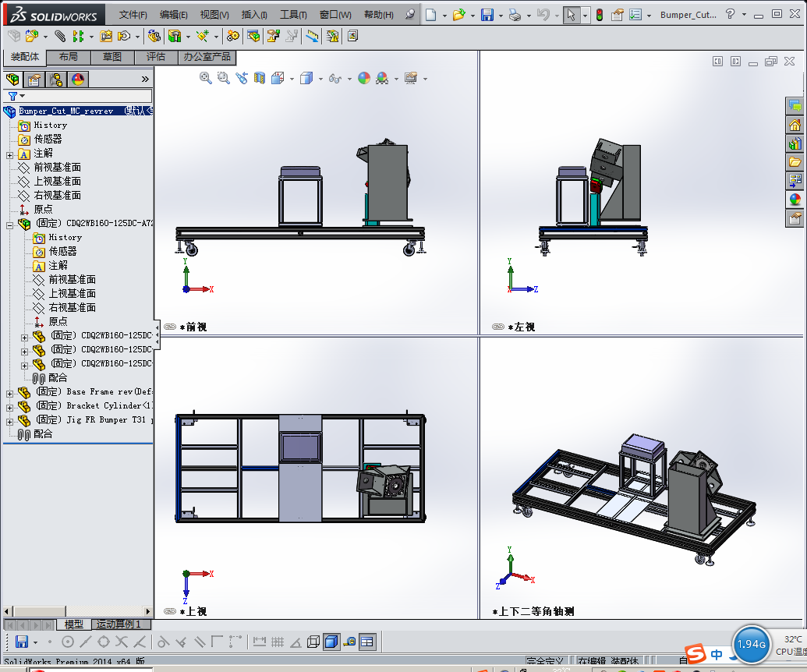
Task: Click the Smart Fasteners icon
Action: [x=106, y=36]
